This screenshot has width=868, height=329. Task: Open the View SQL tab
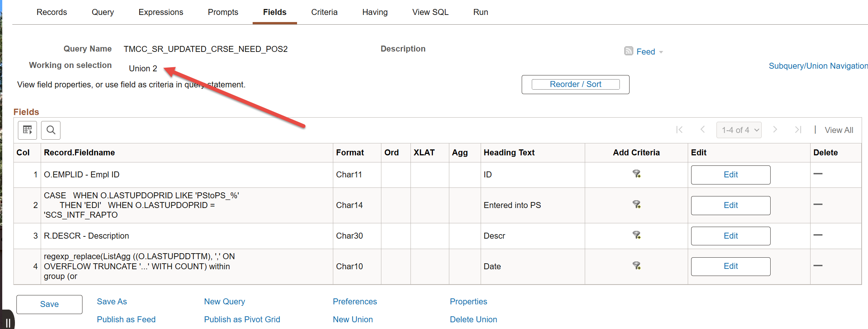[430, 12]
